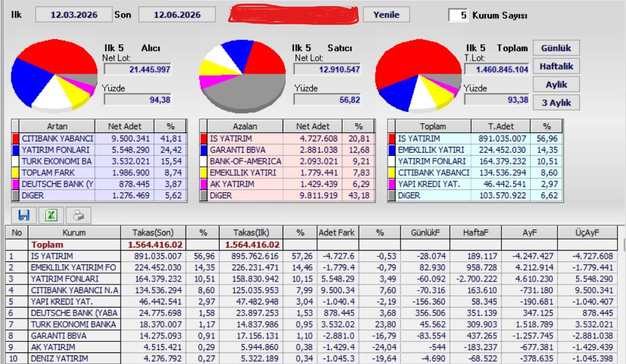626x364 pixels.
Task: Sort by the Adet Fark column header
Action: point(337,233)
